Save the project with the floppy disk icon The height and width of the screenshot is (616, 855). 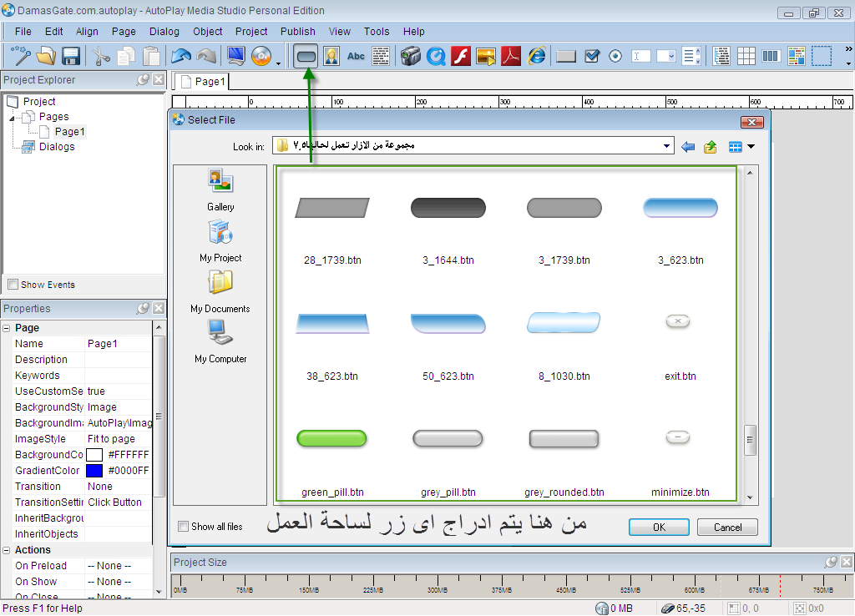(x=71, y=56)
